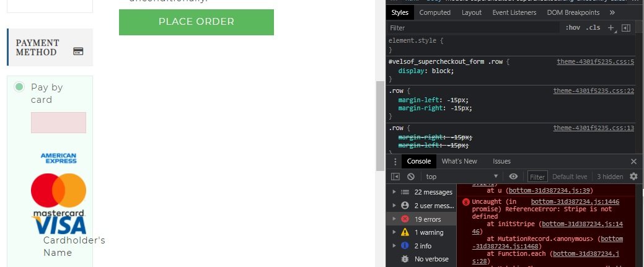This screenshot has height=267, width=644.
Task: Open bottom-31d387234.js:1446 error source link
Action: [575, 202]
